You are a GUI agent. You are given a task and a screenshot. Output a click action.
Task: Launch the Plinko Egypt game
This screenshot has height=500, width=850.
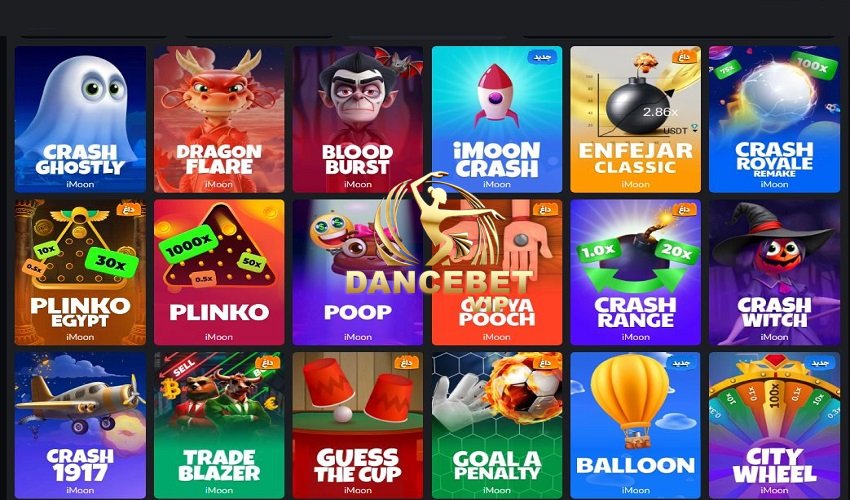[80, 272]
